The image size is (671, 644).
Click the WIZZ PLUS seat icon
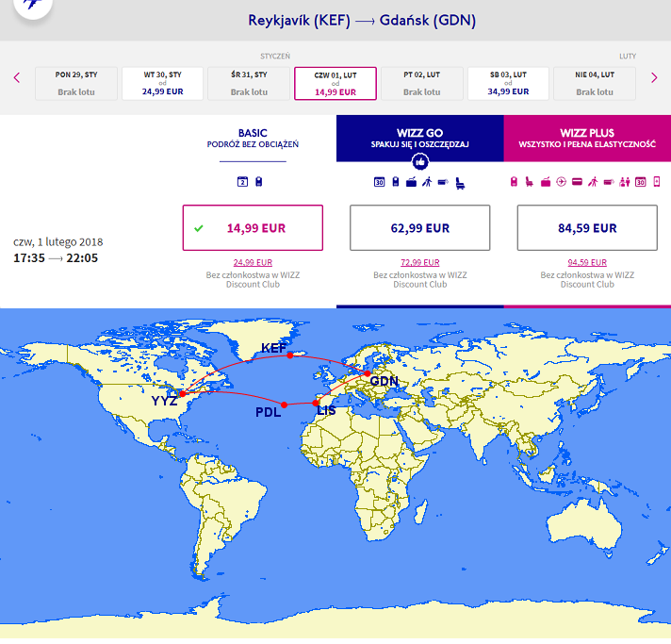tap(530, 182)
